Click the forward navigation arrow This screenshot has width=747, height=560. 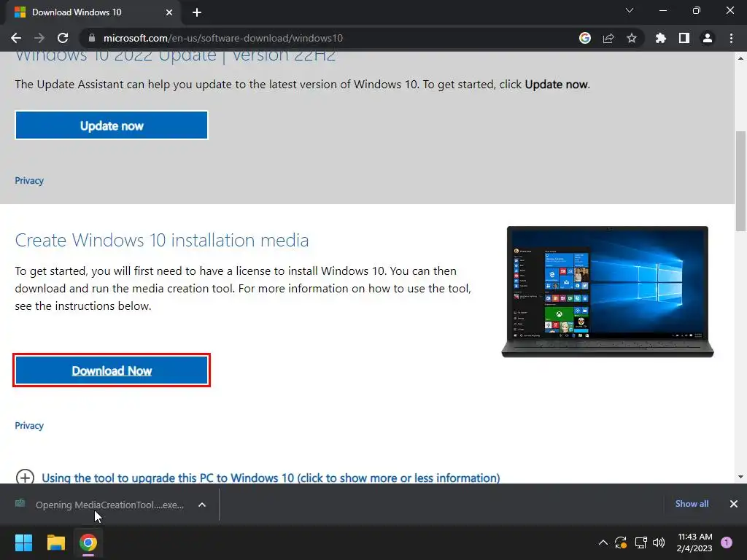click(x=39, y=38)
